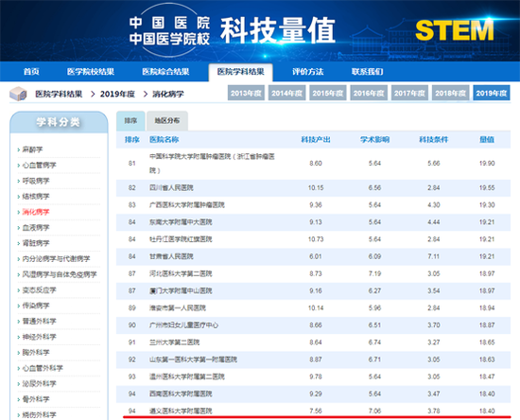Screen dimensions: 520x420
Task: Open 变态反应学 in the subject sidebar
Action: (39, 290)
